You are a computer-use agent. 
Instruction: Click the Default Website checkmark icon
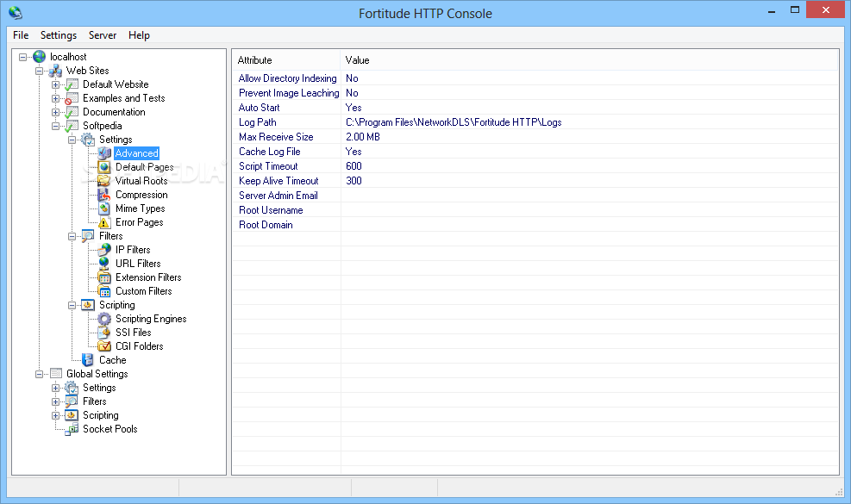[72, 84]
